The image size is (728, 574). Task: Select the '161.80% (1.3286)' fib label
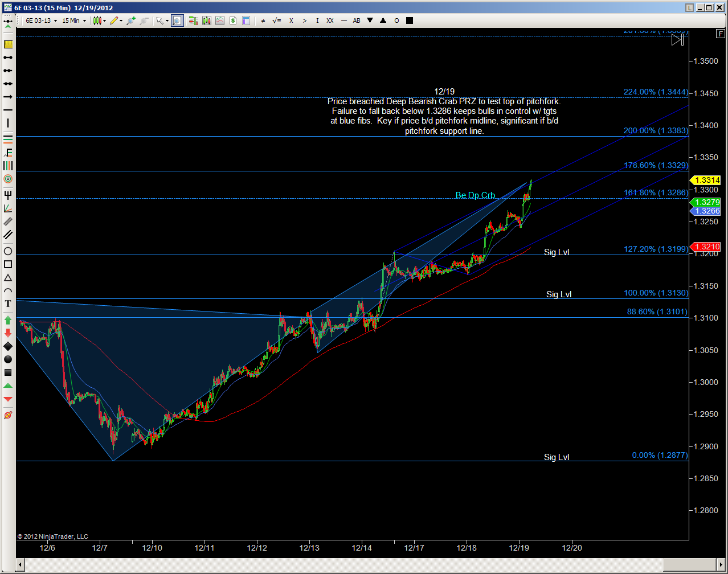(x=656, y=192)
